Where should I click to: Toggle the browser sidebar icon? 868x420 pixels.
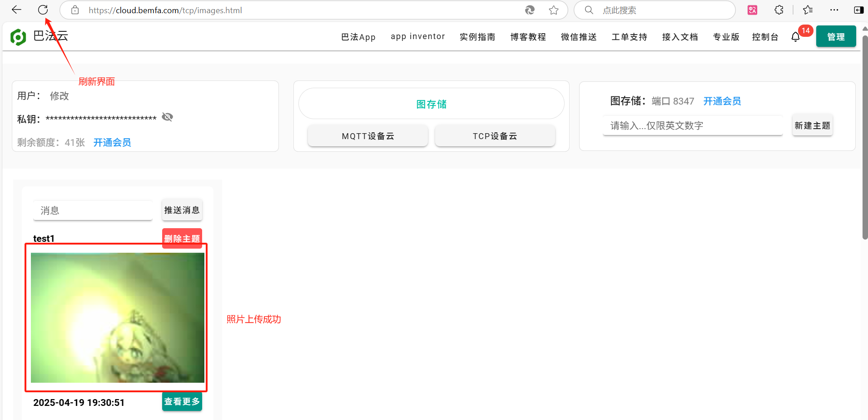coord(858,10)
